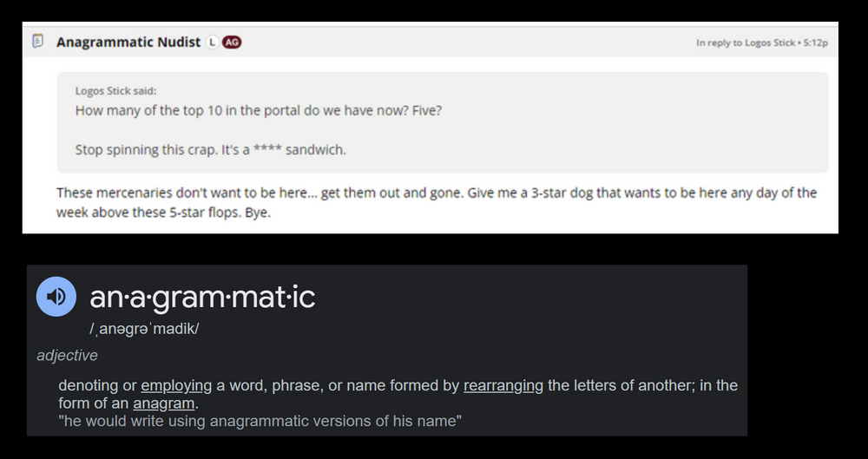Follow the In reply to Logos Stick link
Screen dimensions: 868x459
(745, 43)
